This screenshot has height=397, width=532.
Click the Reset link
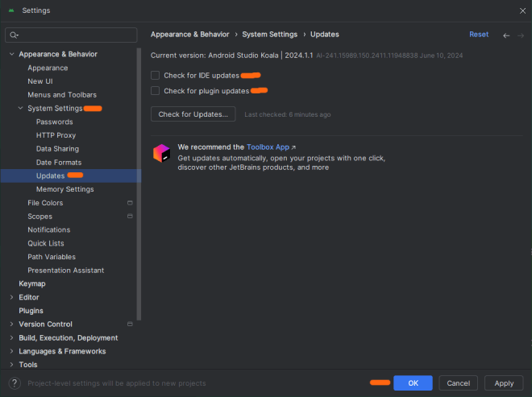pyautogui.click(x=479, y=35)
